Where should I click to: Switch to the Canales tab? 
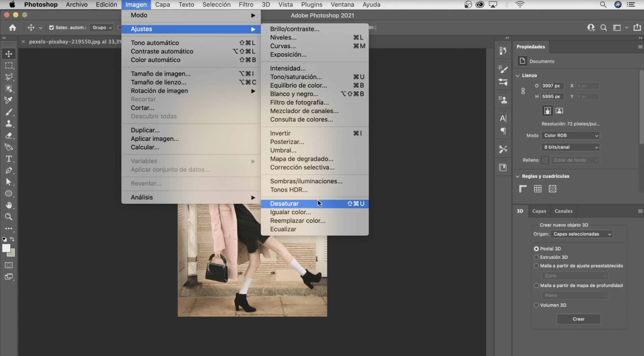563,211
